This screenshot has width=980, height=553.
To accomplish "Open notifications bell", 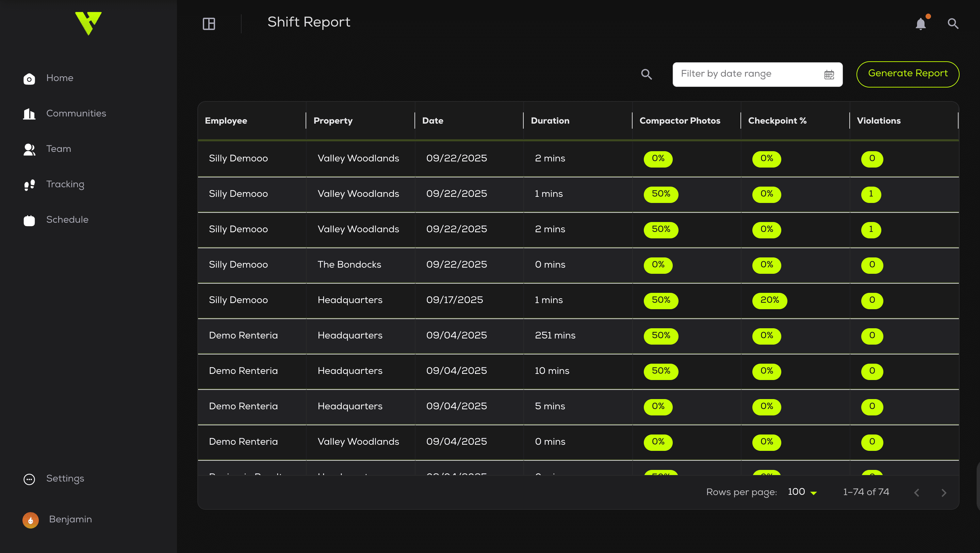I will [921, 23].
